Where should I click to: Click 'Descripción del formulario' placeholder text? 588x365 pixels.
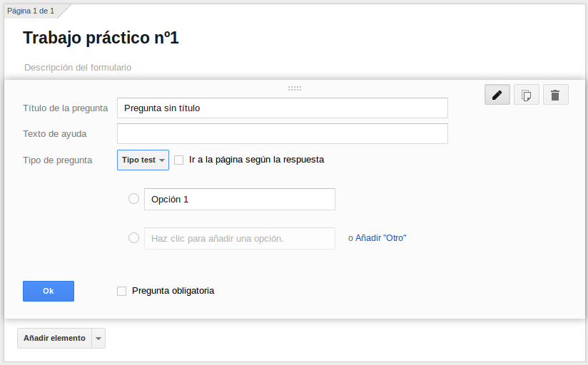click(x=78, y=67)
